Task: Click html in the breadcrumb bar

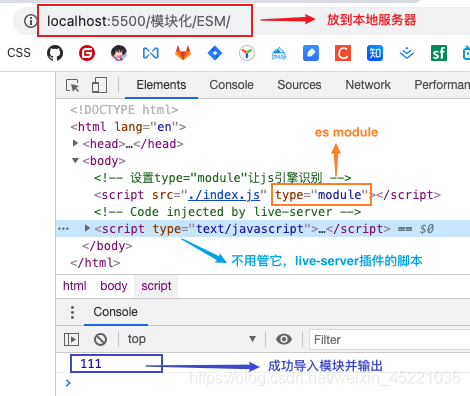Action: click(x=75, y=286)
